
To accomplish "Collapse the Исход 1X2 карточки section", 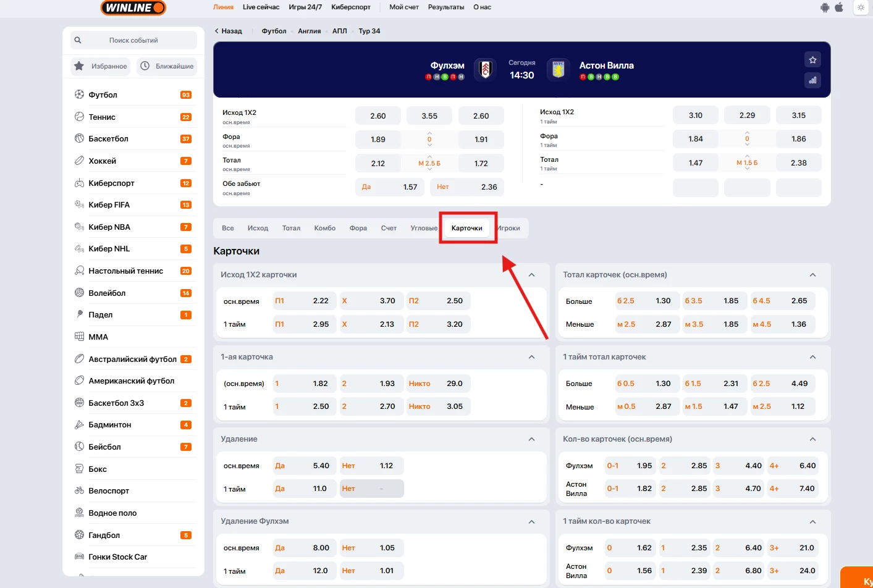I will coord(532,275).
